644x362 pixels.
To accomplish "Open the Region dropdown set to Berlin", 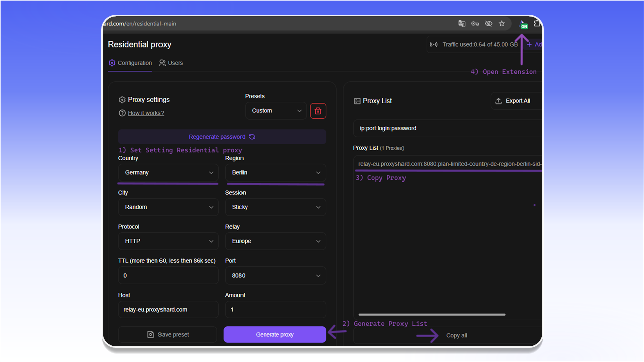I will (x=275, y=172).
